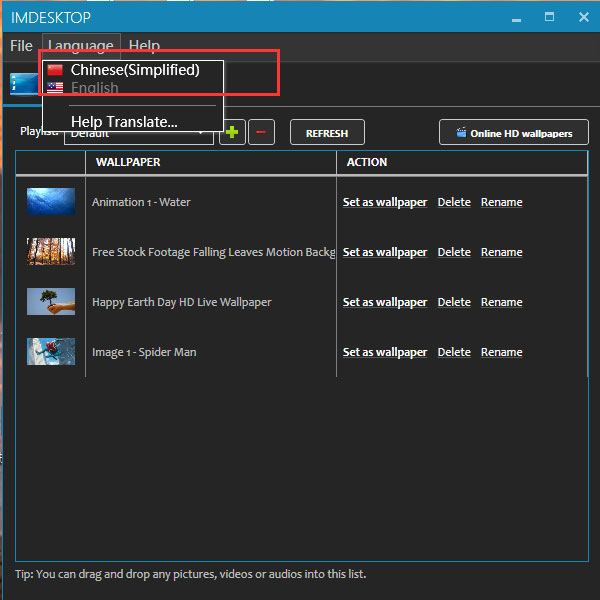600x600 pixels.
Task: Open the Language menu
Action: click(x=81, y=46)
